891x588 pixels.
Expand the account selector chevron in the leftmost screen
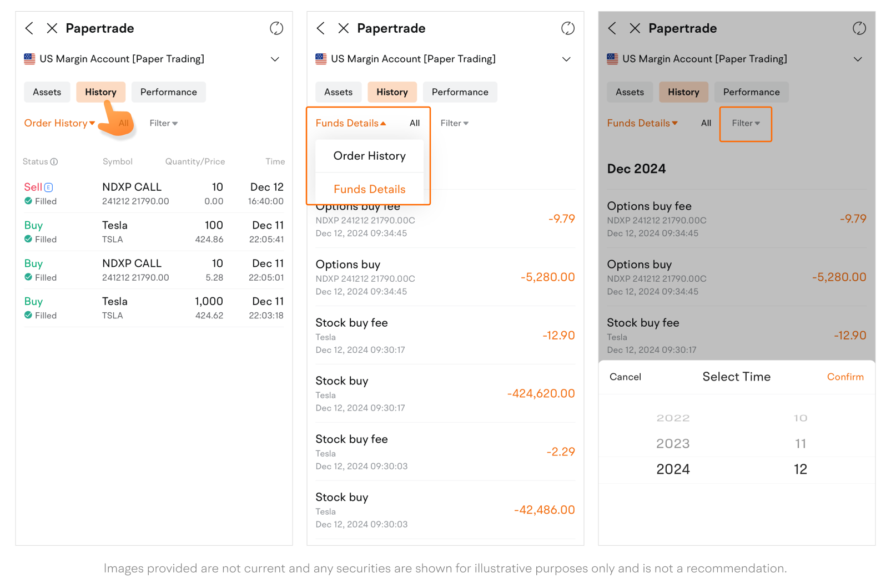click(x=275, y=59)
